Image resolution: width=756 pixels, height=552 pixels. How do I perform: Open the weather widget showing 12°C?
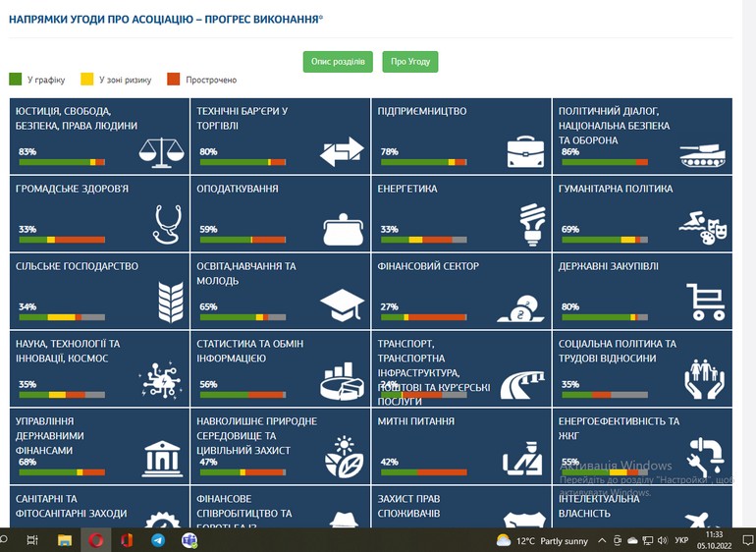click(x=542, y=540)
